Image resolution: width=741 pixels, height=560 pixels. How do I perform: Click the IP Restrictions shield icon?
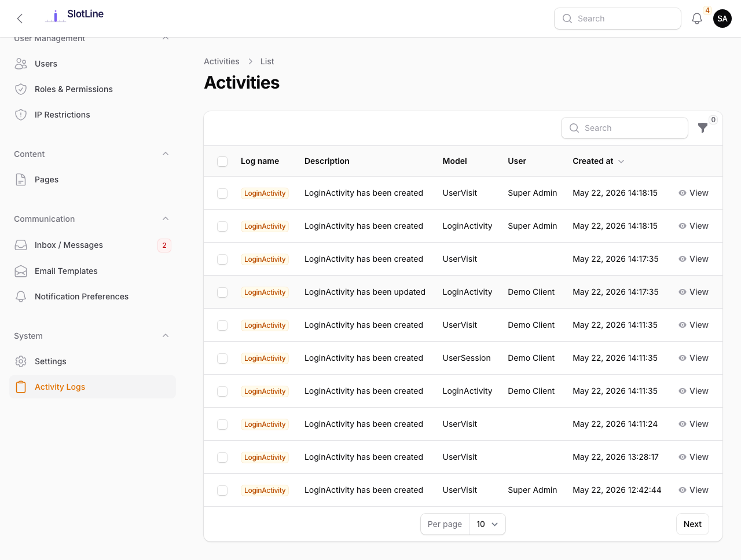click(21, 115)
